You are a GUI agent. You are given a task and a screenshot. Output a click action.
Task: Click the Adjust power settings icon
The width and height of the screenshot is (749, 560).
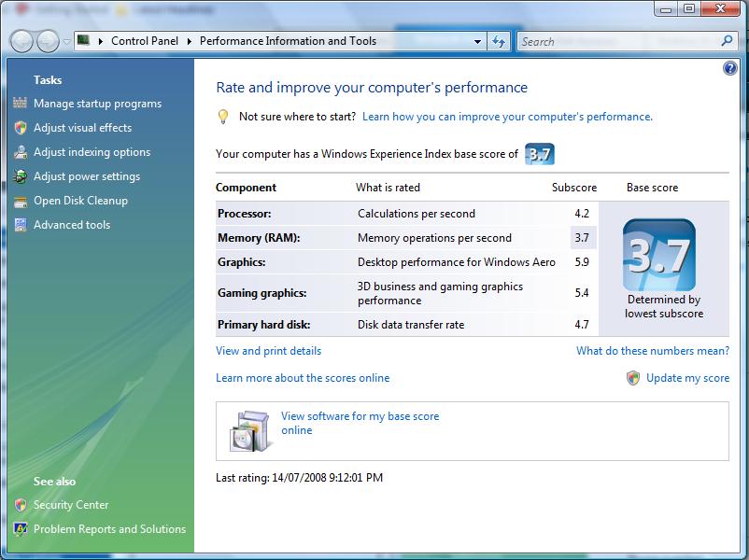20,176
